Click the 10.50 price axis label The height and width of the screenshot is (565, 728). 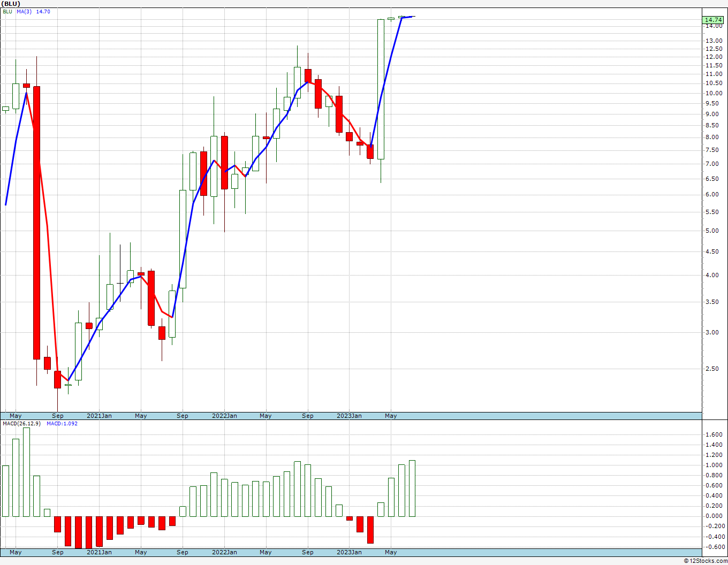click(714, 83)
